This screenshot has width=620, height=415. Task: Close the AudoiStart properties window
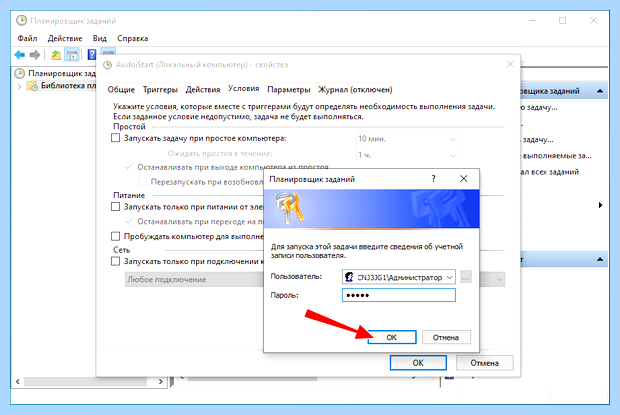click(510, 64)
